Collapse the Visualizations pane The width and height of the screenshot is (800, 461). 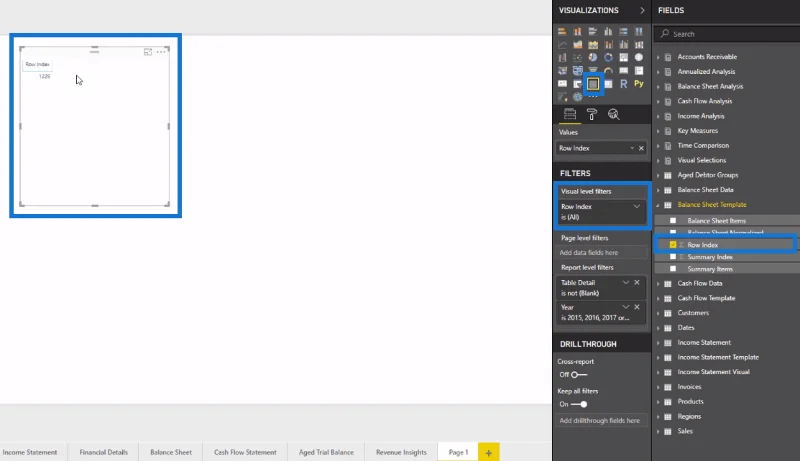pos(642,10)
